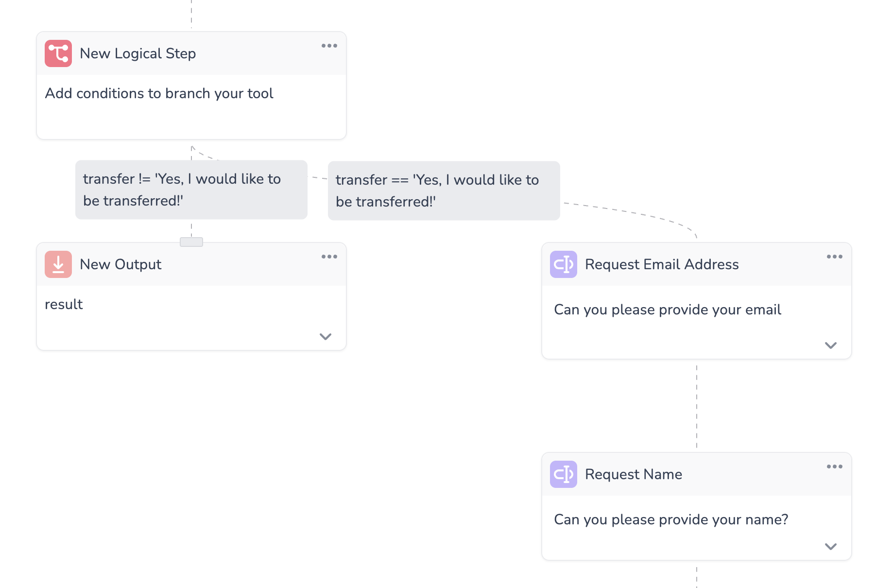The width and height of the screenshot is (893, 588).
Task: Click the "result" field in New Output
Action: (x=64, y=304)
